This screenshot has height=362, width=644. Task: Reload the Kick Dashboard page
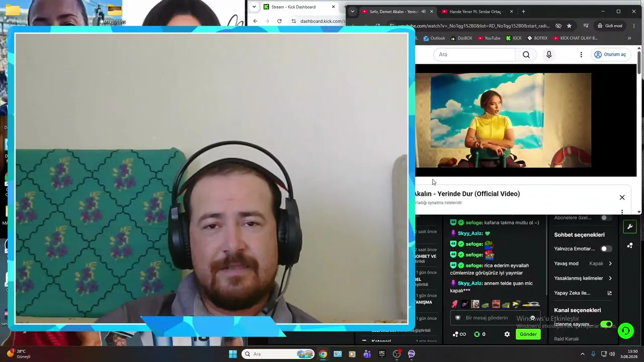(x=279, y=21)
